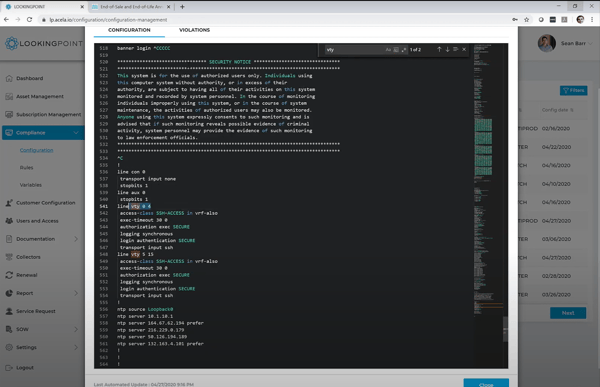Close the configuration dialog with Close button
600x387 pixels.
[x=486, y=383]
